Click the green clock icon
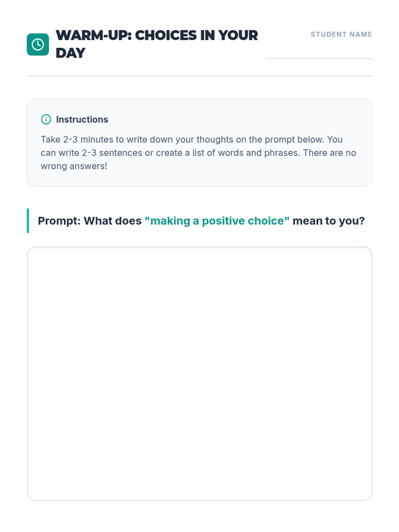 pos(38,44)
